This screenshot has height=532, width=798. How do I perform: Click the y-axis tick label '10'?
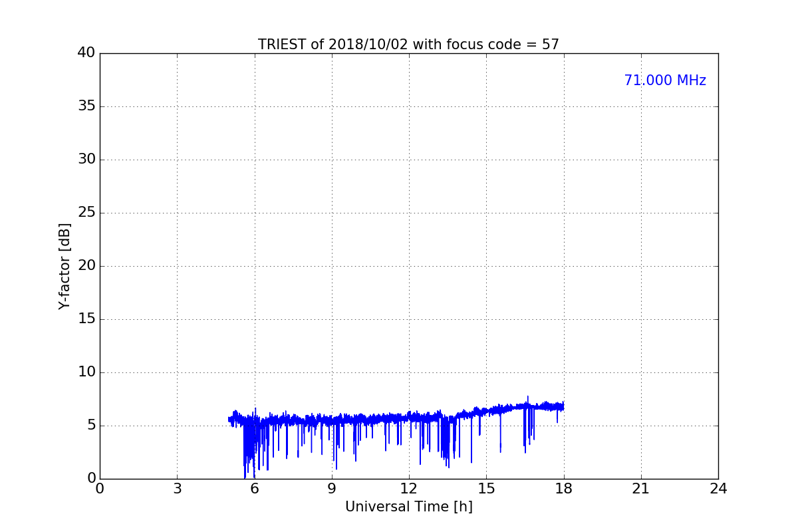pos(86,372)
